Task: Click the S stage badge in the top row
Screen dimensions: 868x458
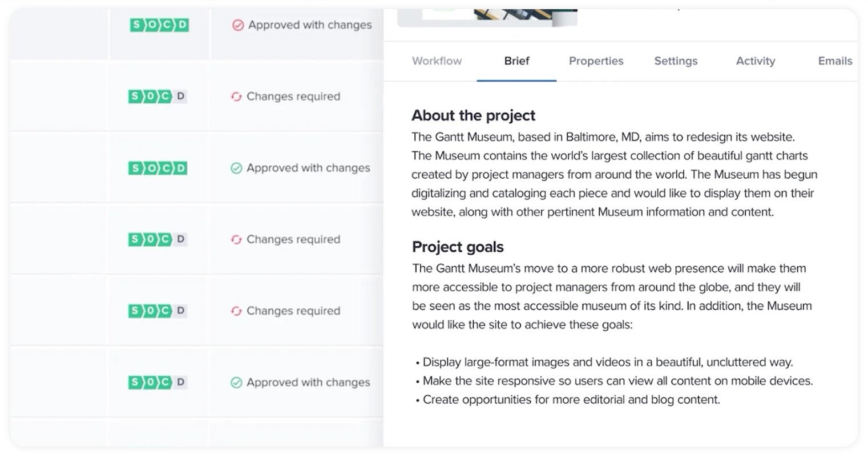Action: point(136,25)
